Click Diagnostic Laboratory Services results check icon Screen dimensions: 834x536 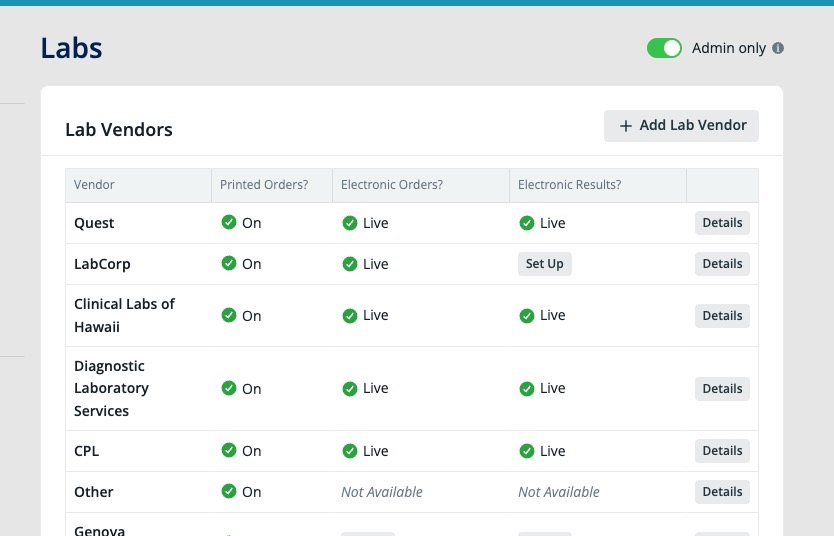(527, 389)
